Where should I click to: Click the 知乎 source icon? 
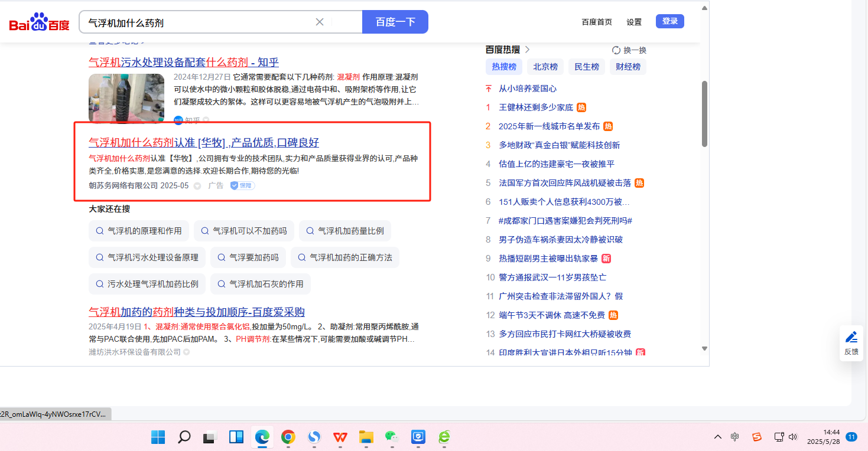point(178,120)
